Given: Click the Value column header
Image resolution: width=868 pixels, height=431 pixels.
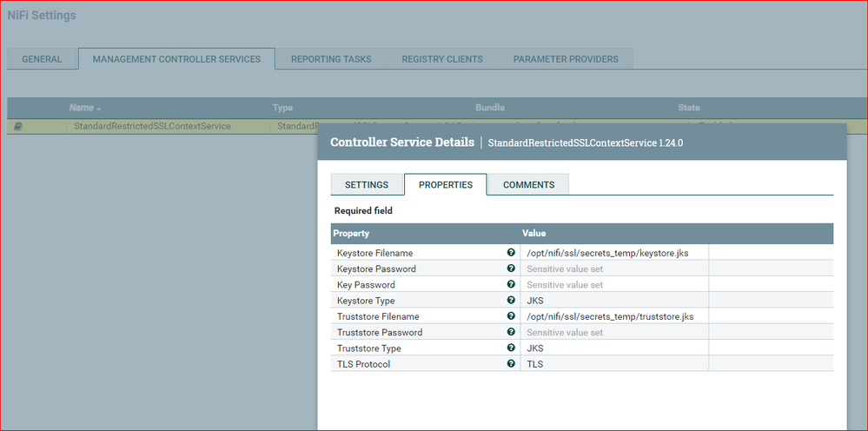Looking at the screenshot, I should [x=534, y=234].
